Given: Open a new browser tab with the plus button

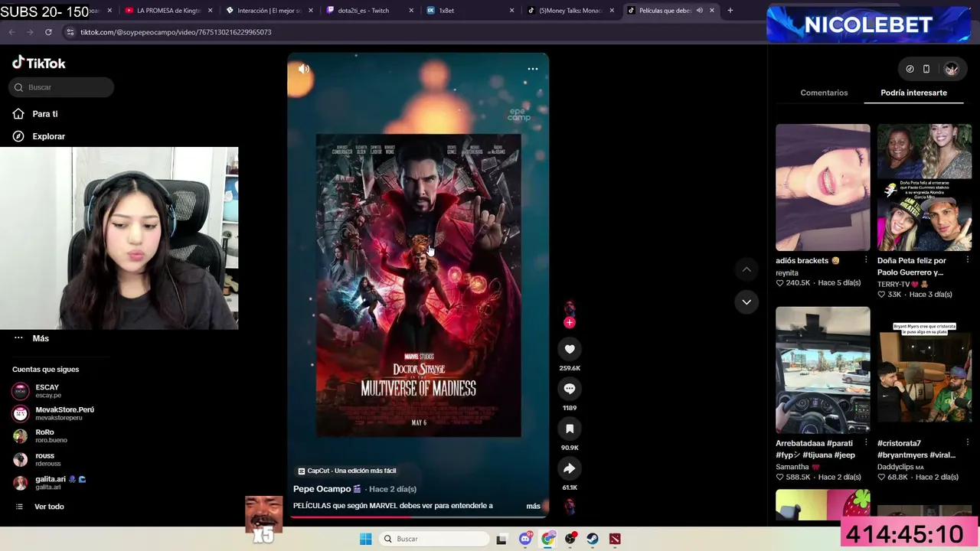Looking at the screenshot, I should click(x=730, y=11).
